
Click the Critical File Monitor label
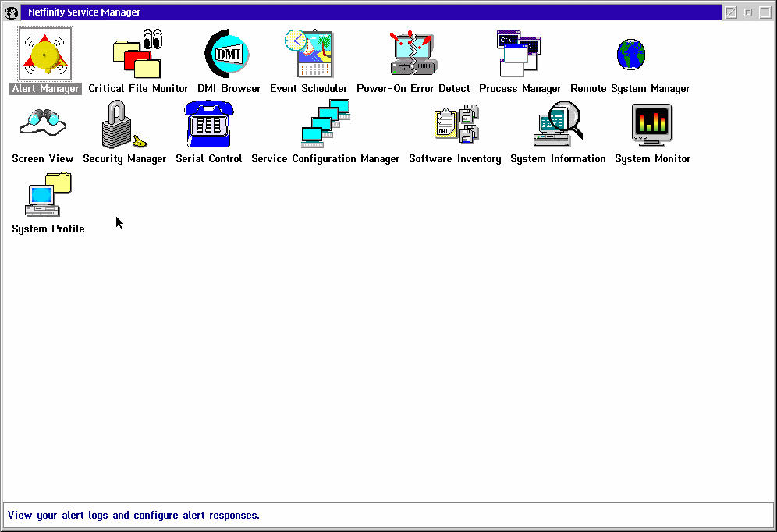pos(138,89)
